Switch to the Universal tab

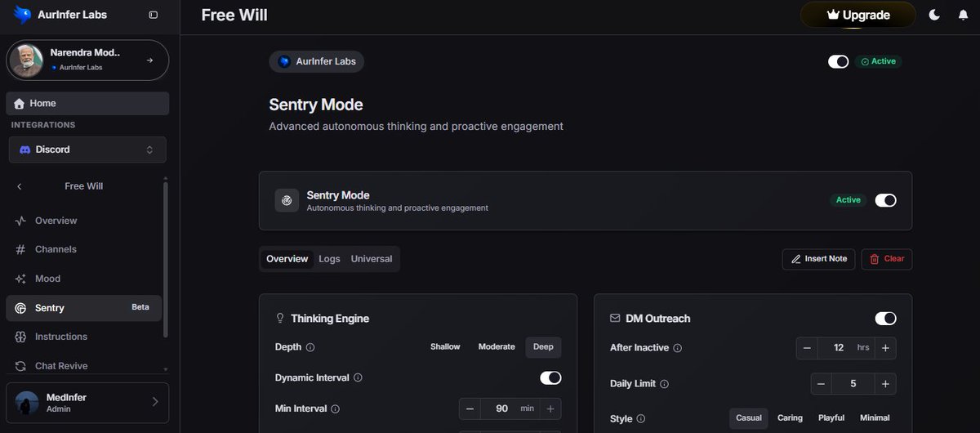click(x=372, y=259)
